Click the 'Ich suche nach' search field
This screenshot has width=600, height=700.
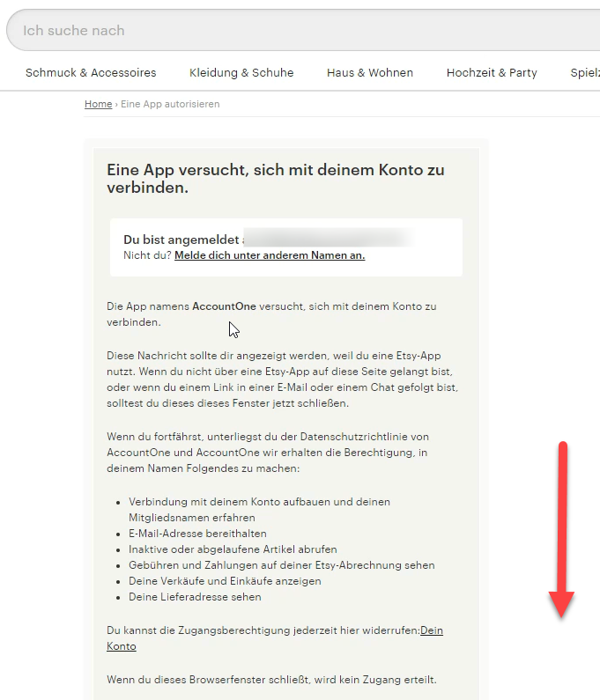coord(303,30)
